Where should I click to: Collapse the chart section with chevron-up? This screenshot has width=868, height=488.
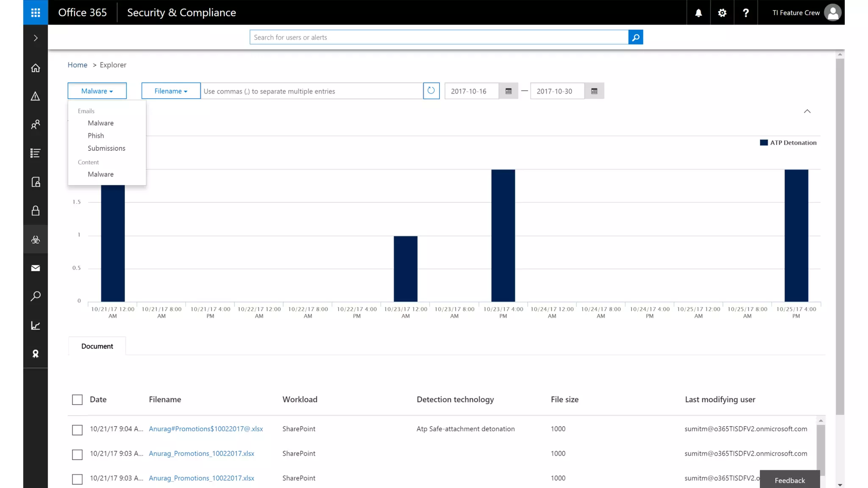[807, 111]
